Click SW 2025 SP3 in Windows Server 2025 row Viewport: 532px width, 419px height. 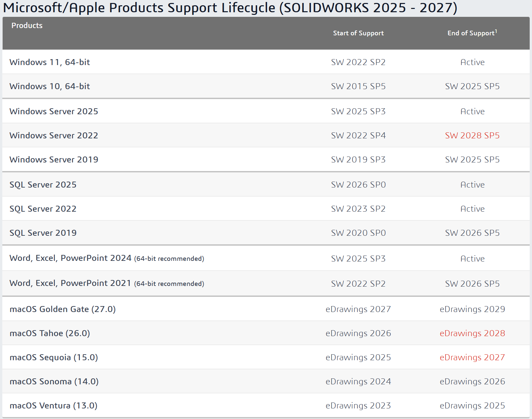[358, 111]
